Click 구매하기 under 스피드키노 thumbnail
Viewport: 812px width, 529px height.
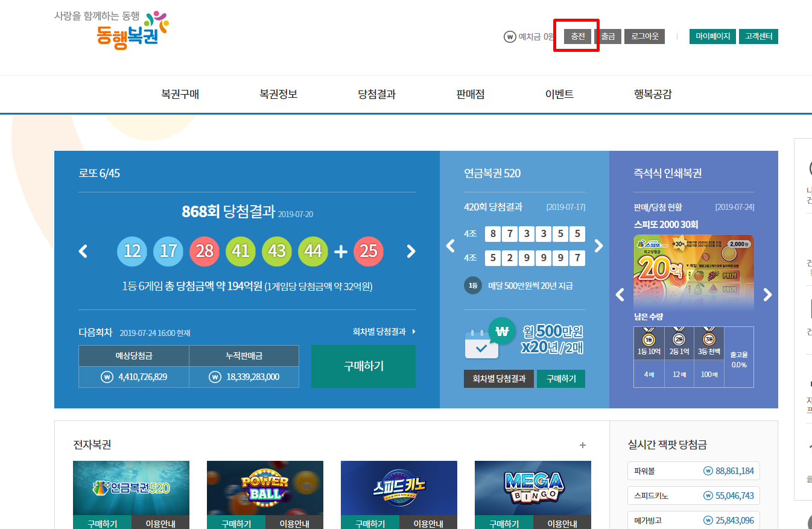pyautogui.click(x=370, y=523)
